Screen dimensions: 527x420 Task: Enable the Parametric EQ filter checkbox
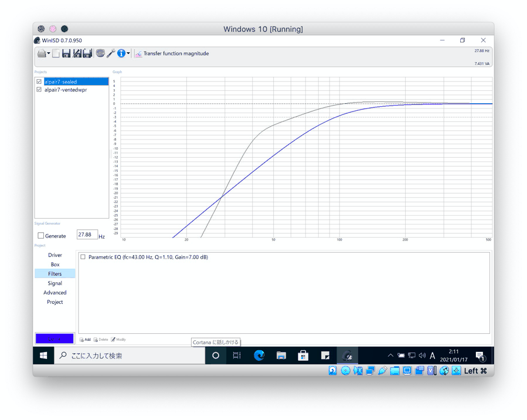[x=83, y=257]
